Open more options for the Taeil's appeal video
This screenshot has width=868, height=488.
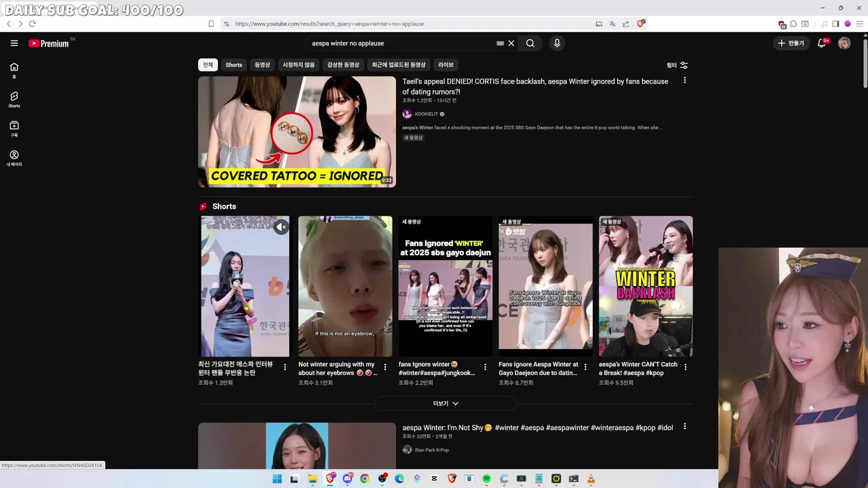(x=684, y=81)
